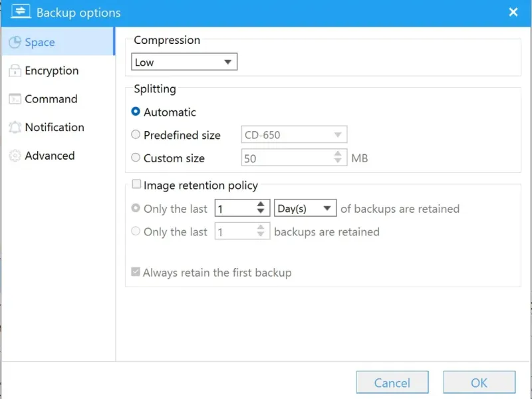The width and height of the screenshot is (532, 399).
Task: Choose the Automatic splitting option
Action: tap(136, 112)
